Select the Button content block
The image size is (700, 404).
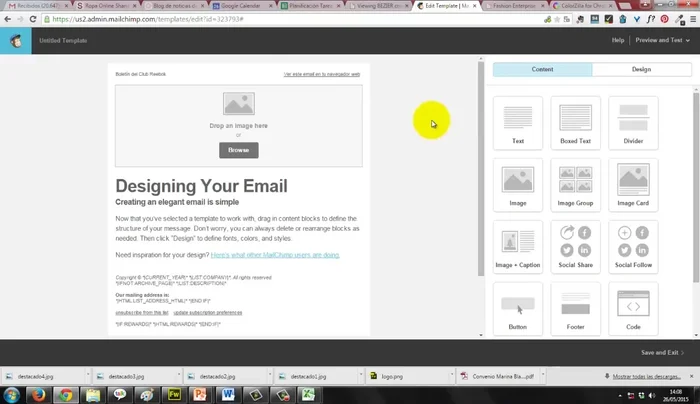click(518, 309)
